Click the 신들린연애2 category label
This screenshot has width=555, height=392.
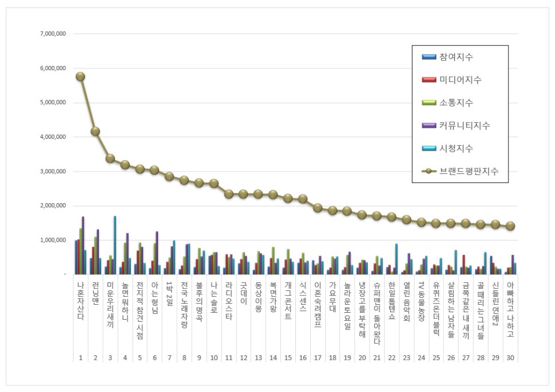(x=495, y=304)
